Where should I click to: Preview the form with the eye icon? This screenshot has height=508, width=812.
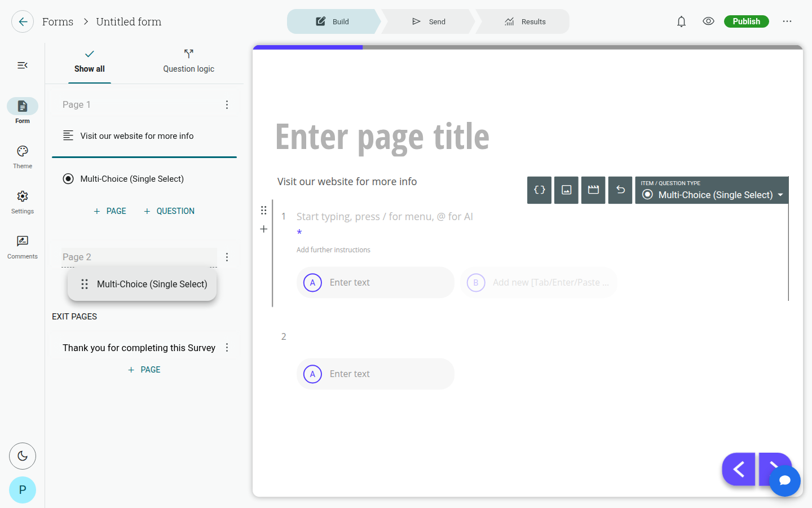pos(708,21)
